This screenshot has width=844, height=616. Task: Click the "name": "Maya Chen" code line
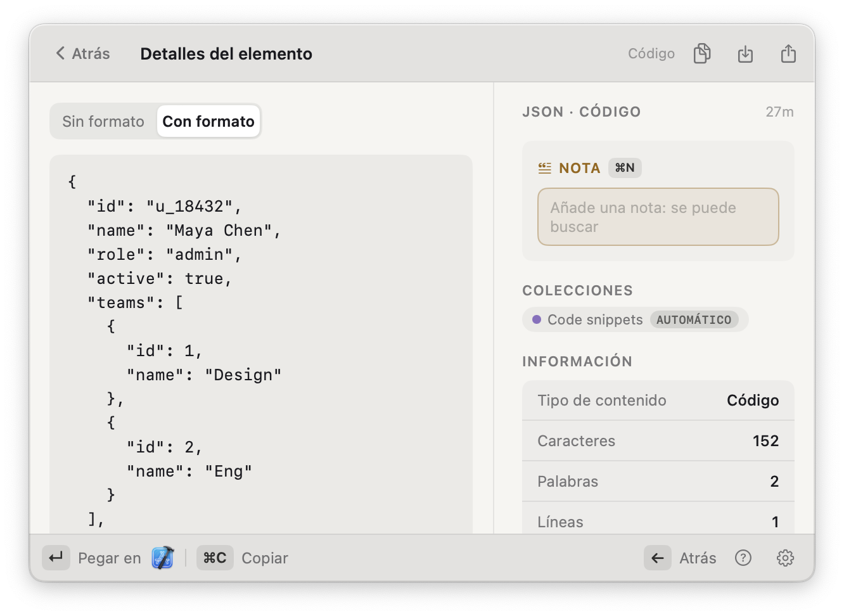[x=184, y=231]
